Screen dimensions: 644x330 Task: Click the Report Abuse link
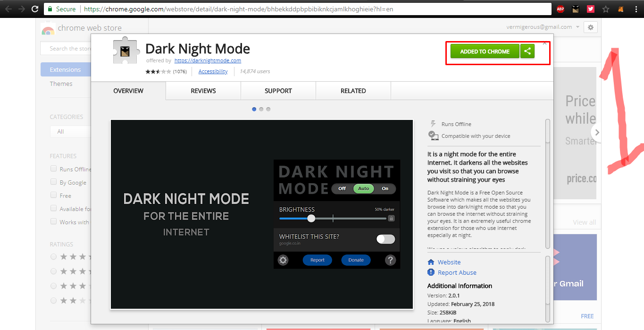click(457, 272)
